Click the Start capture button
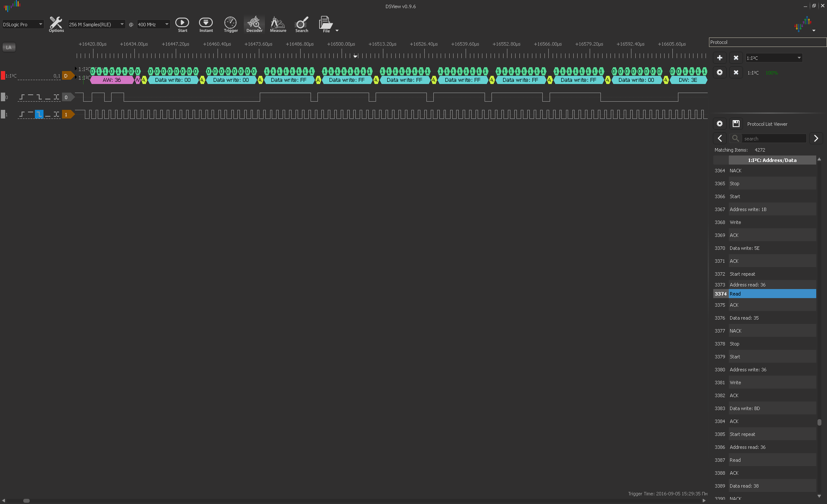The image size is (827, 504). click(182, 24)
